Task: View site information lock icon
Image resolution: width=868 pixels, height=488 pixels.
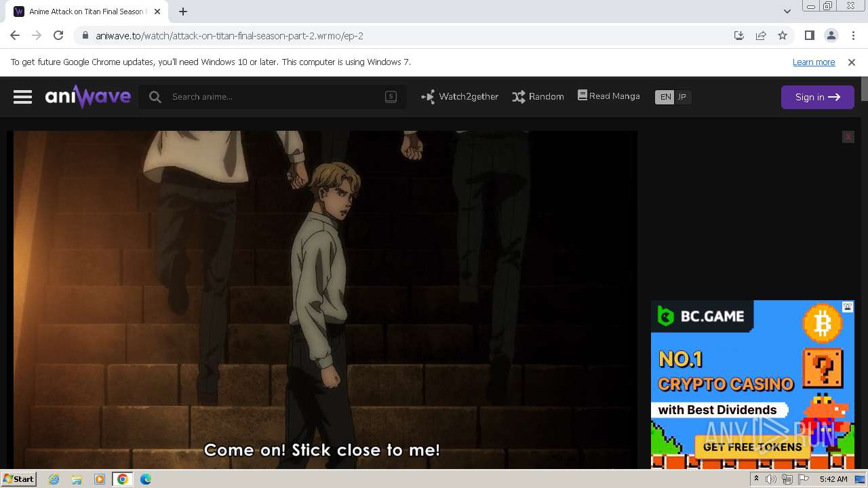Action: (85, 36)
